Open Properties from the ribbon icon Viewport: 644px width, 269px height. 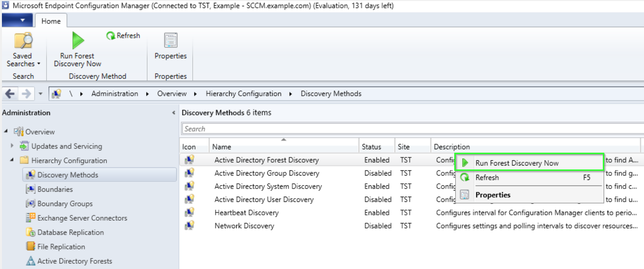[x=171, y=41]
